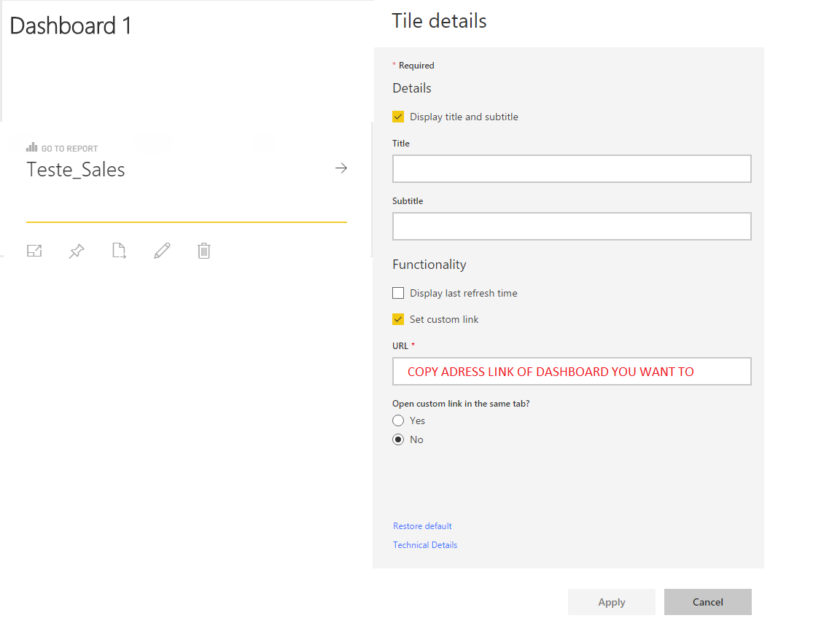Toggle the Set custom link checkbox
The height and width of the screenshot is (626, 840).
398,319
